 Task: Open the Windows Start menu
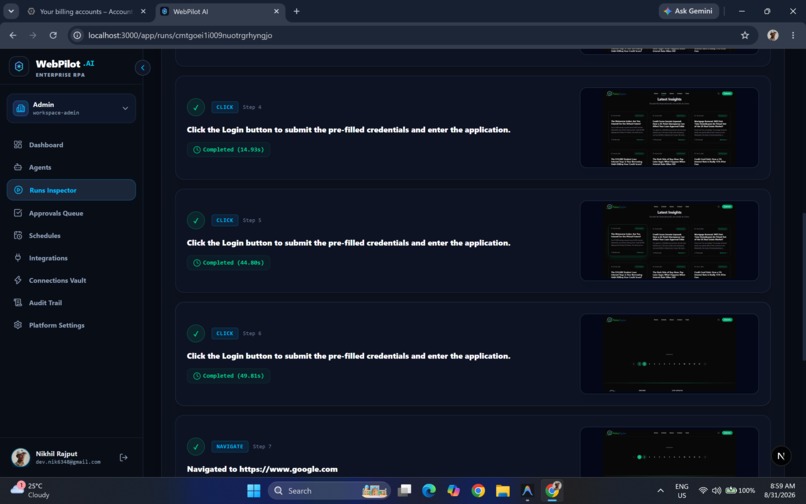point(253,491)
